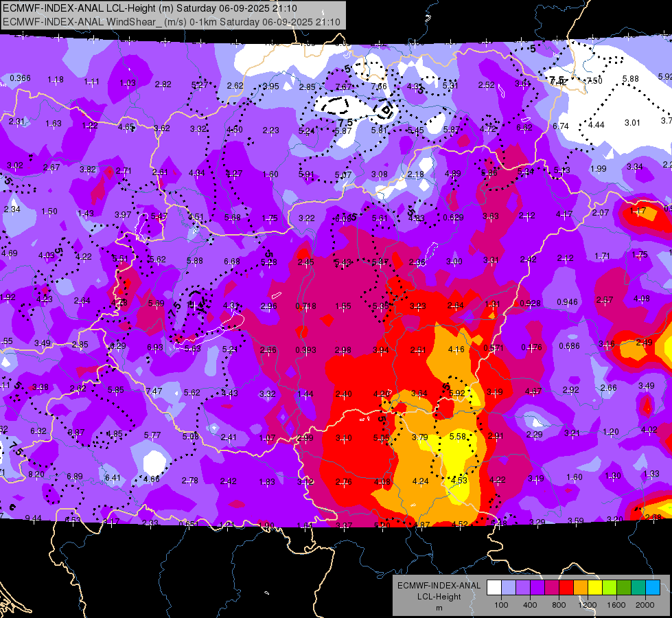Click legend label 'LCL-Height'

click(x=439, y=597)
